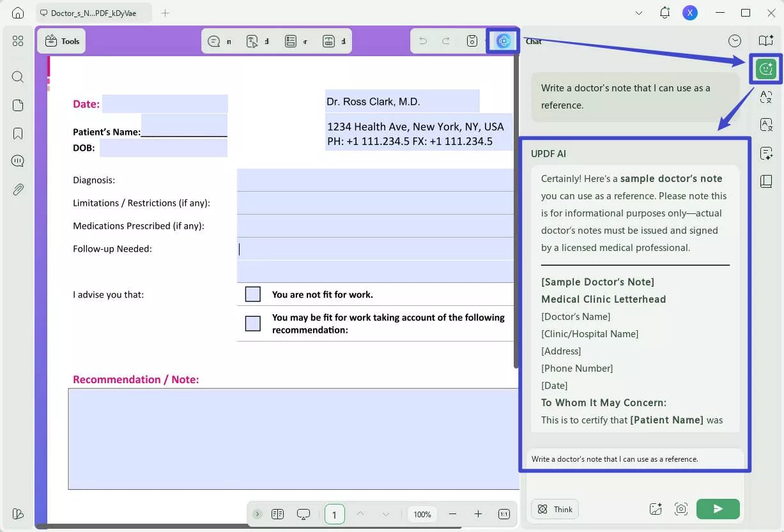Open the thumbnails grid icon in left sidebar

(x=18, y=41)
